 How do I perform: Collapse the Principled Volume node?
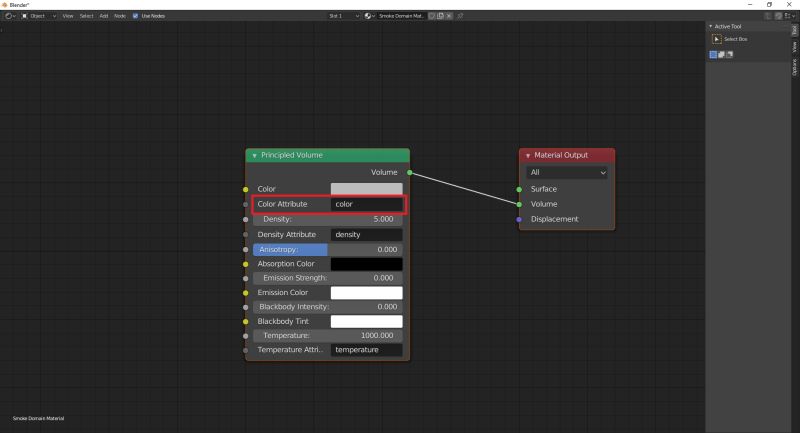click(x=254, y=156)
